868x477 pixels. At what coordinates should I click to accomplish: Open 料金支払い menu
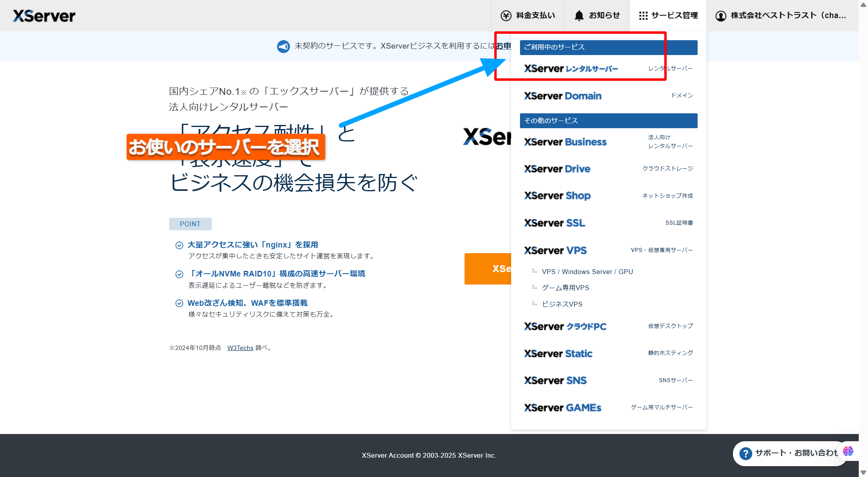(528, 16)
